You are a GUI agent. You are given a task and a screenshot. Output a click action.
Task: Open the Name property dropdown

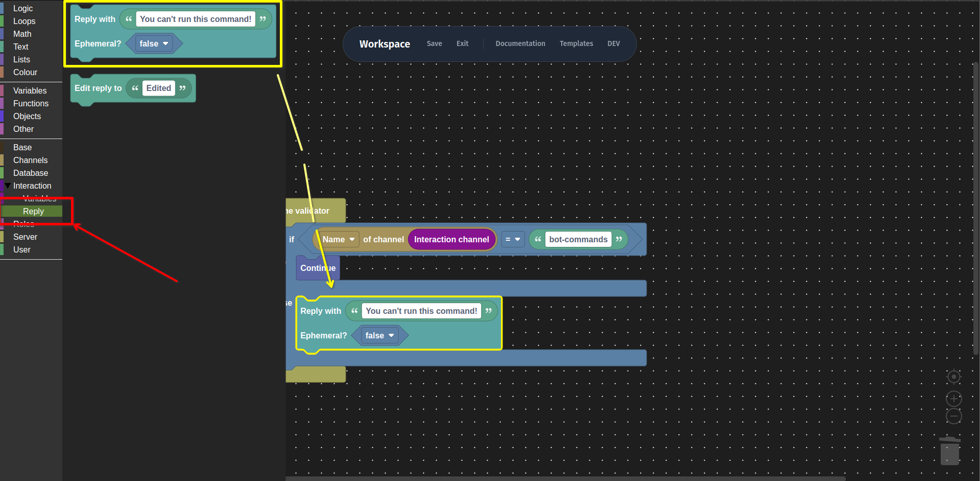coord(338,239)
